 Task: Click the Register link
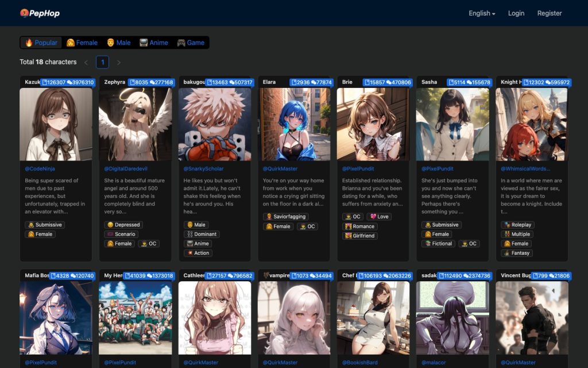click(550, 13)
